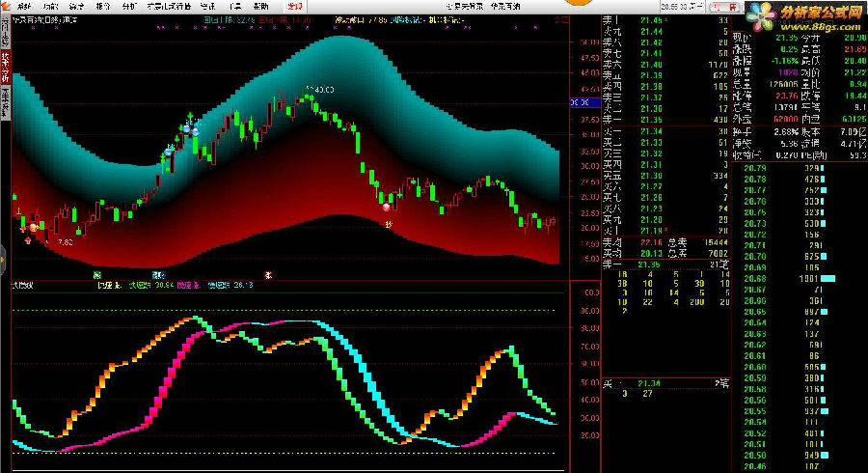Click the 卖均 22.16 average row
868x473 pixels.
tap(666, 242)
